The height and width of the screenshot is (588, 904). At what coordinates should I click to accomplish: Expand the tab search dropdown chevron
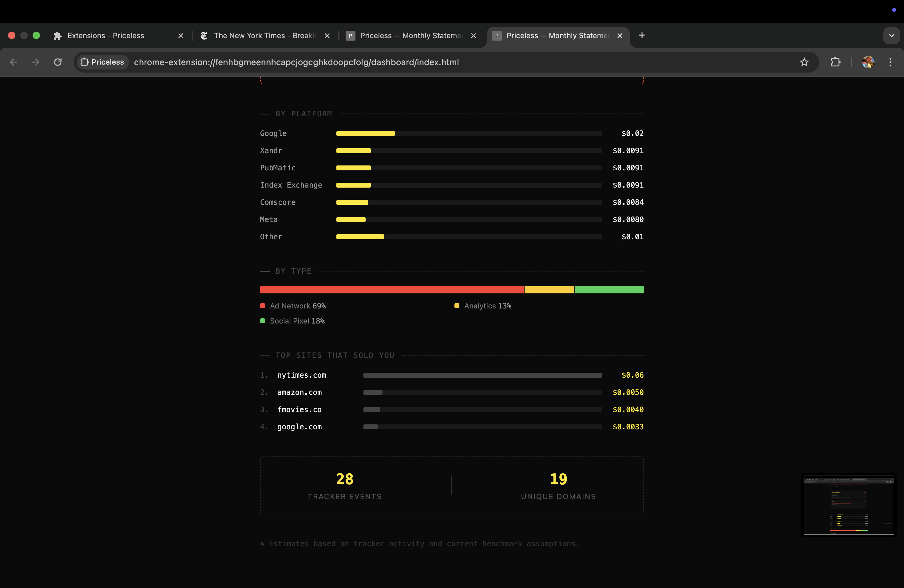pyautogui.click(x=891, y=35)
